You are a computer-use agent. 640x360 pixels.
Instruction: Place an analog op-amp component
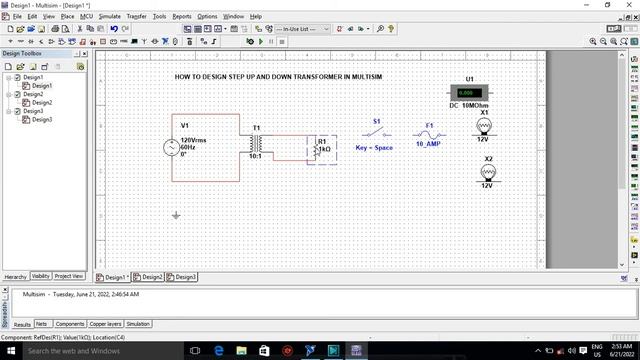51,42
